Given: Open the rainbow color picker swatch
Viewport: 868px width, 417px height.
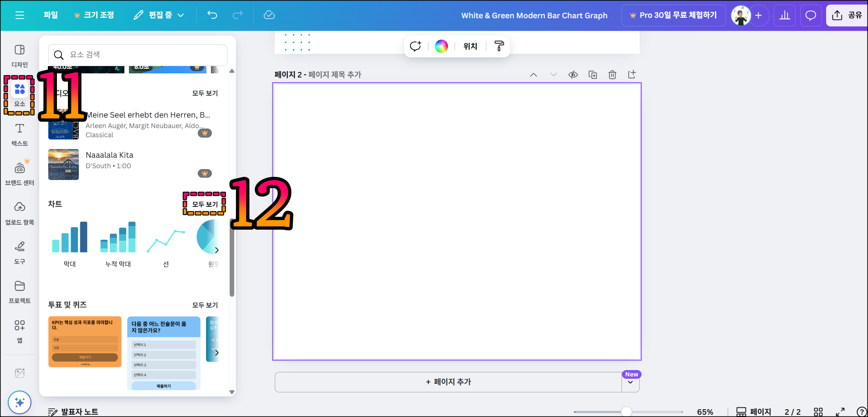Looking at the screenshot, I should pyautogui.click(x=442, y=46).
